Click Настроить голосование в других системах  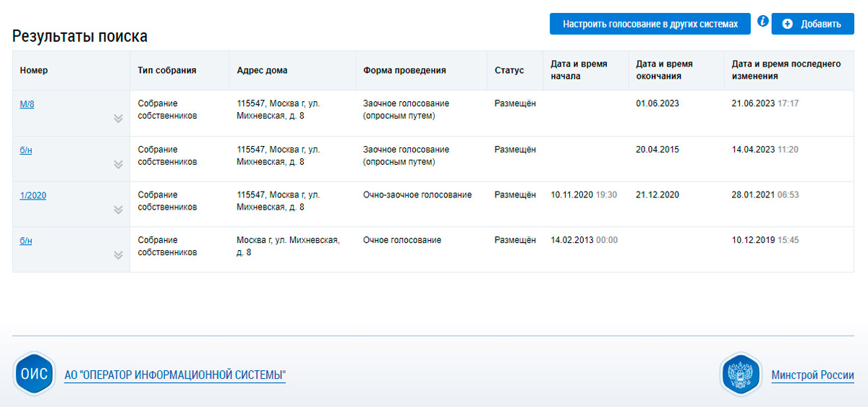click(x=650, y=24)
